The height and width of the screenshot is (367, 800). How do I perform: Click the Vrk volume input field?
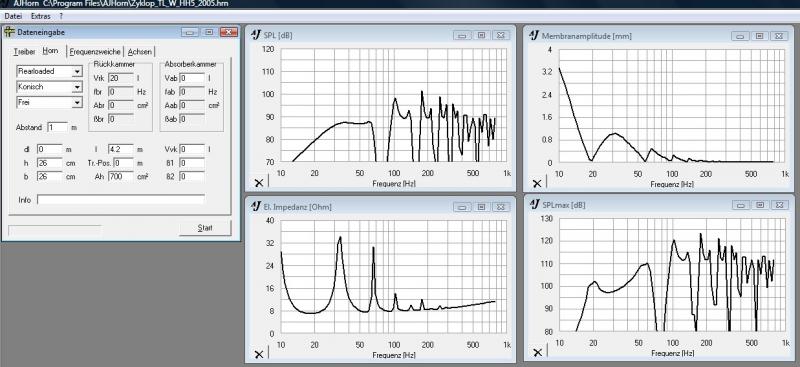point(121,78)
